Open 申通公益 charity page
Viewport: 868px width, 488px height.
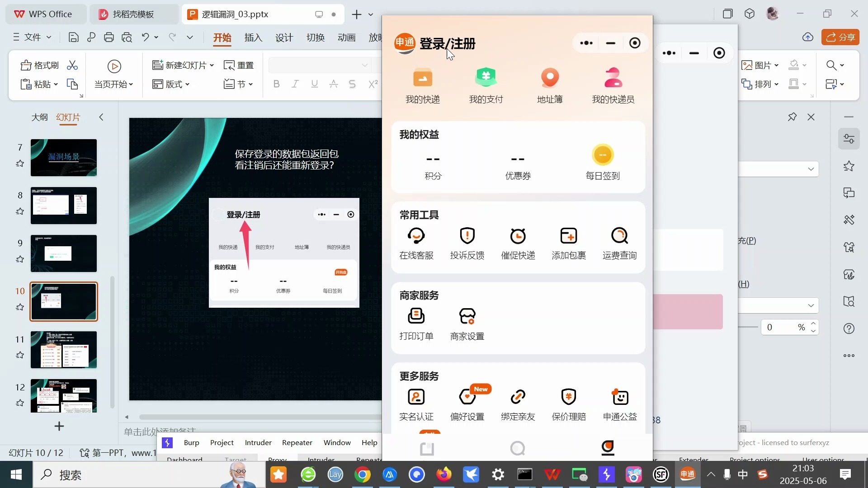click(x=619, y=405)
